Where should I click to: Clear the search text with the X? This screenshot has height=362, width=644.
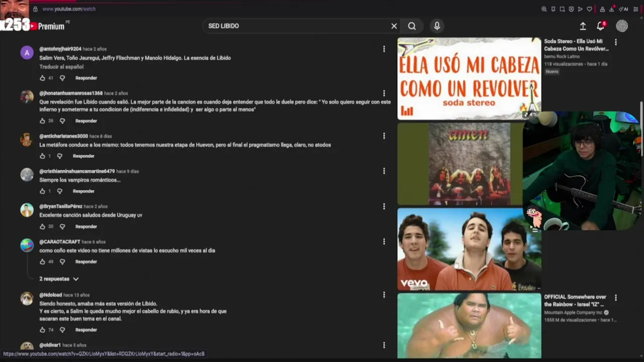pyautogui.click(x=394, y=26)
